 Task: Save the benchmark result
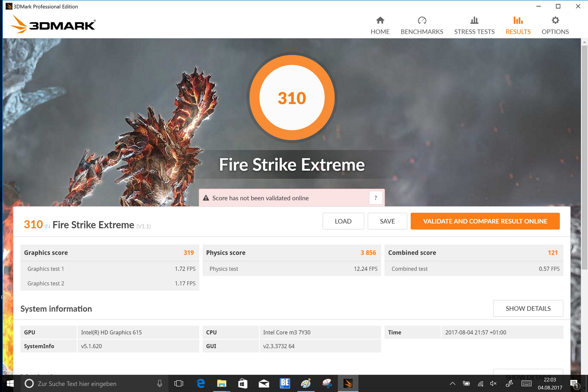tap(387, 221)
